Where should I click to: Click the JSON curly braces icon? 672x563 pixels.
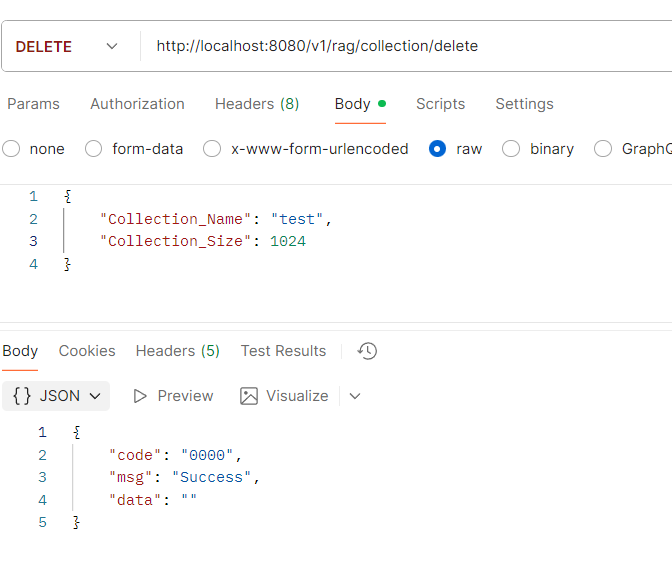[x=21, y=396]
